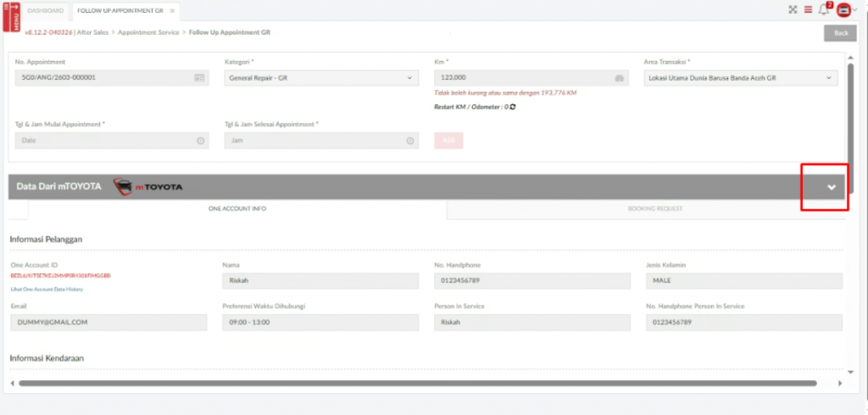
Task: Click the user profile avatar icon
Action: 843,10
